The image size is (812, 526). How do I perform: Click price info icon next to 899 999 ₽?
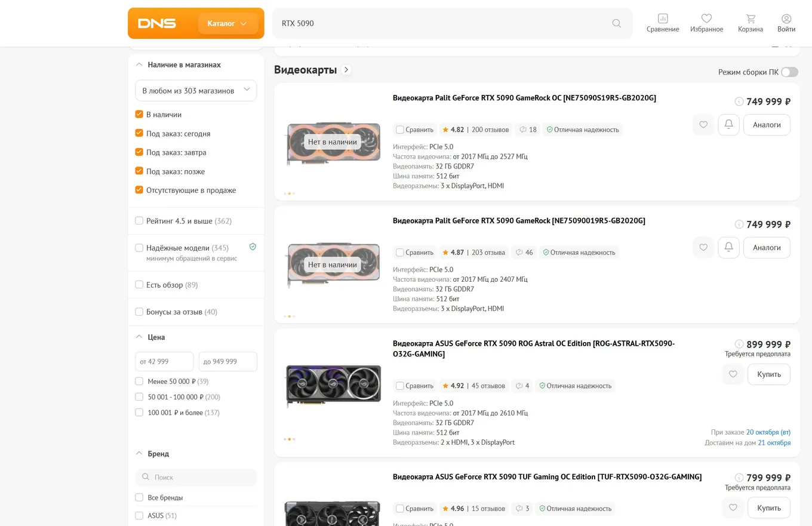pyautogui.click(x=739, y=344)
